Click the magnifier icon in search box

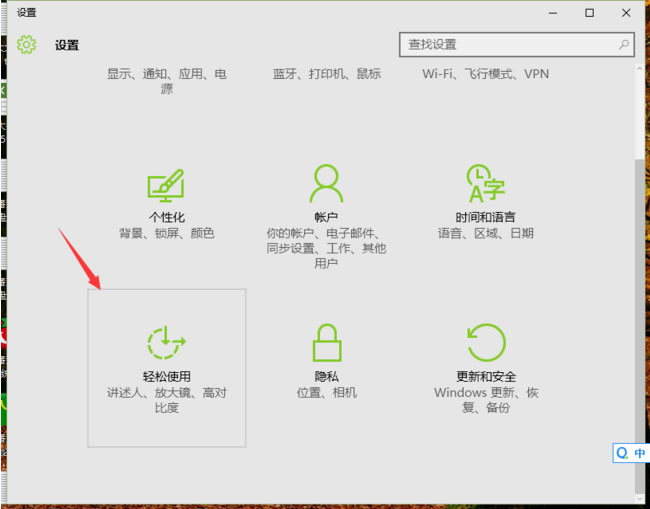[623, 44]
